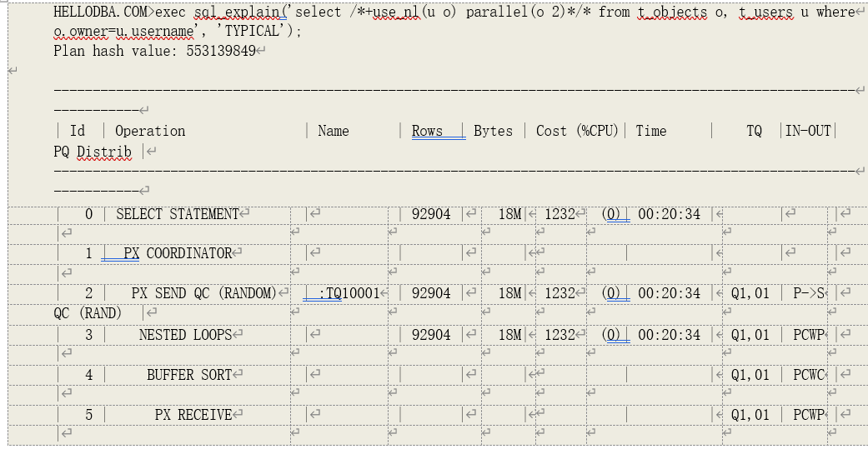The width and height of the screenshot is (868, 454).
Task: Click the Name column header
Action: point(334,131)
